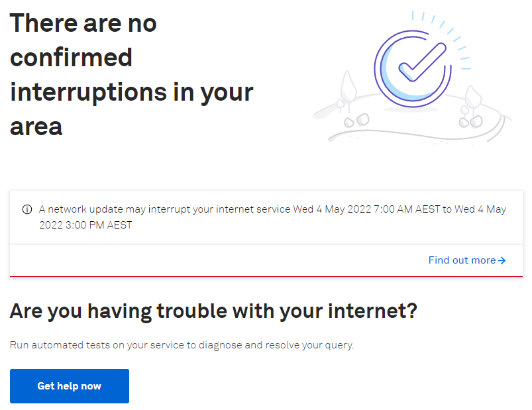Click the word 'area' in the main heading
The image size is (532, 410).
pos(36,127)
